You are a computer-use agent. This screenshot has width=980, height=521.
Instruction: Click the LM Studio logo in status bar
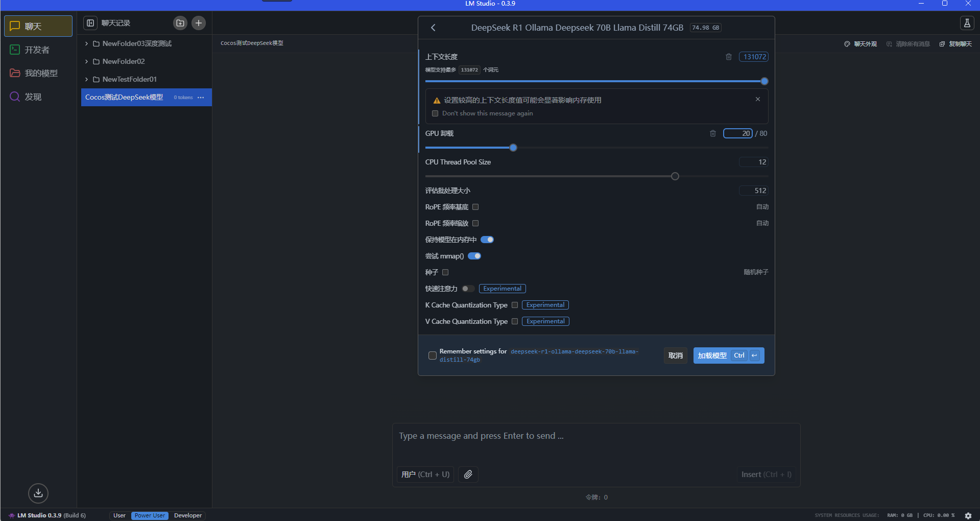(11, 515)
